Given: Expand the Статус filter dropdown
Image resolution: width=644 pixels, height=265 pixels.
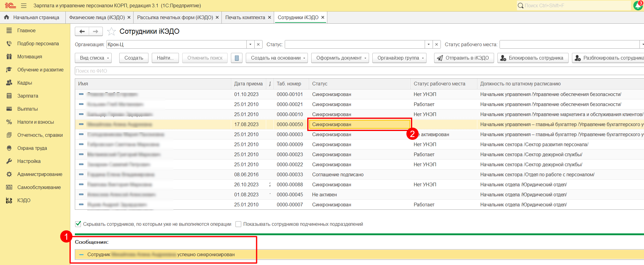Looking at the screenshot, I should (429, 44).
